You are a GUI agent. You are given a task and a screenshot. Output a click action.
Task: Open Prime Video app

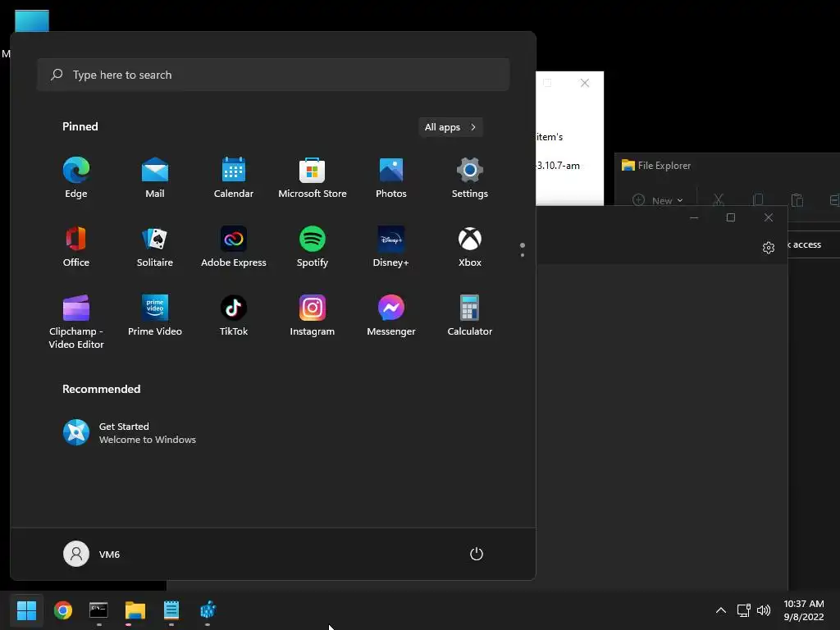click(155, 316)
